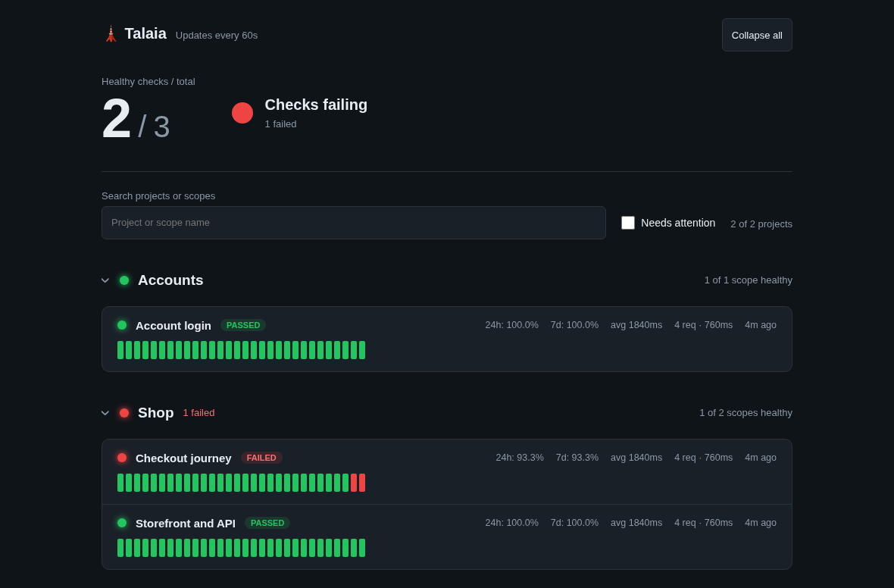
Task: Click the last green bar in Storefront and API history
Action: [x=362, y=548]
